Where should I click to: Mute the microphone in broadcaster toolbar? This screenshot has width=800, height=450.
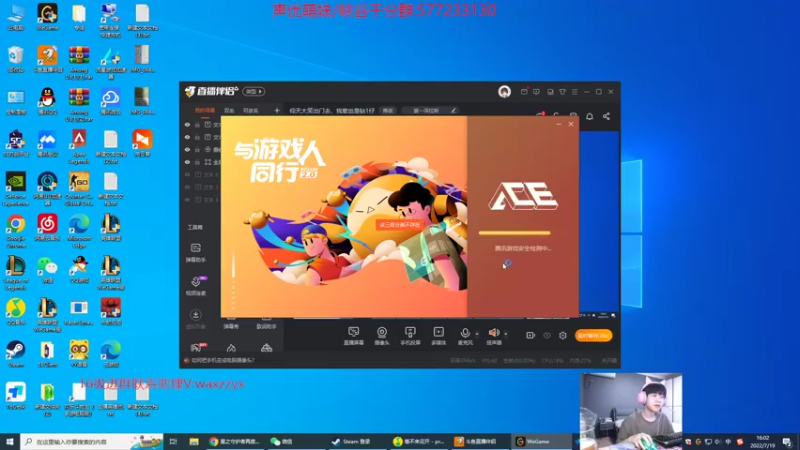click(x=465, y=336)
